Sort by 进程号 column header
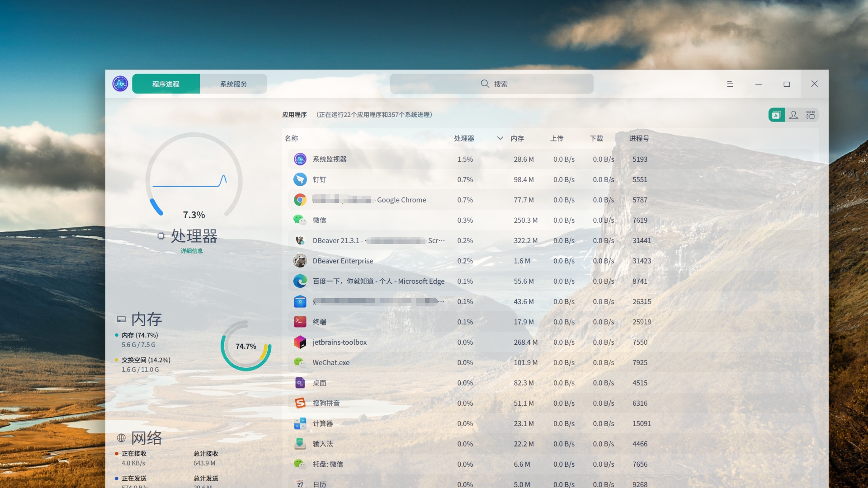 pyautogui.click(x=639, y=138)
